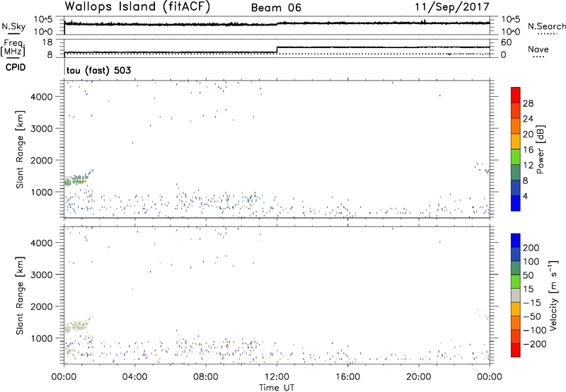This screenshot has height=392, width=566.
Task: Select the 'Beam 06' label
Action: (276, 8)
